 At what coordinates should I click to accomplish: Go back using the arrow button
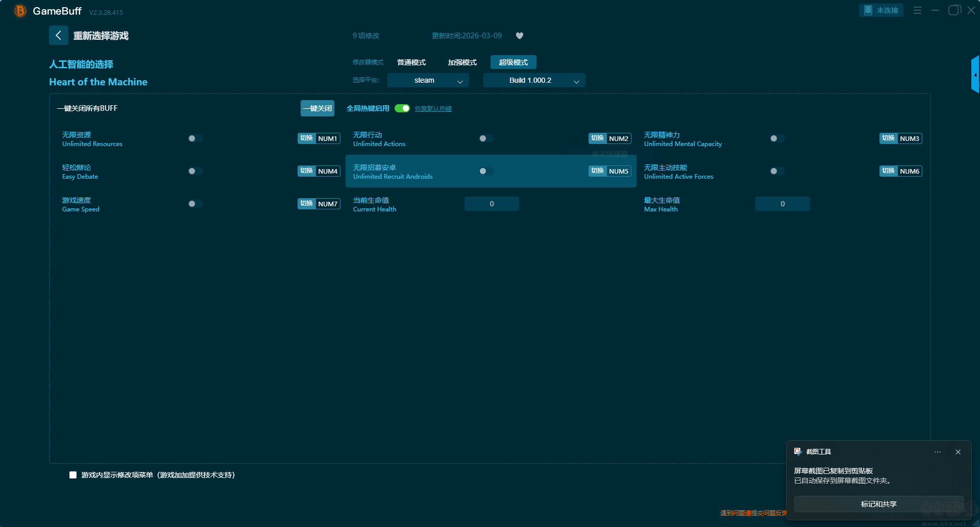[x=58, y=35]
